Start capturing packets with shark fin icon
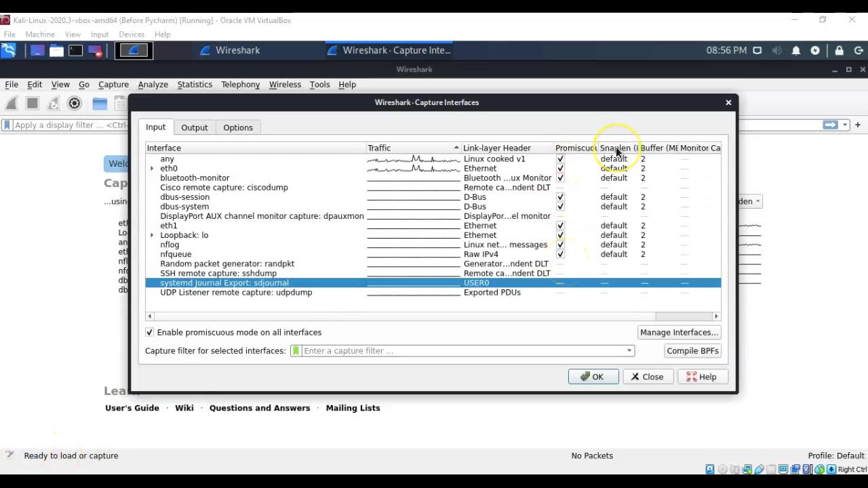Viewport: 868px width, 488px height. click(12, 104)
